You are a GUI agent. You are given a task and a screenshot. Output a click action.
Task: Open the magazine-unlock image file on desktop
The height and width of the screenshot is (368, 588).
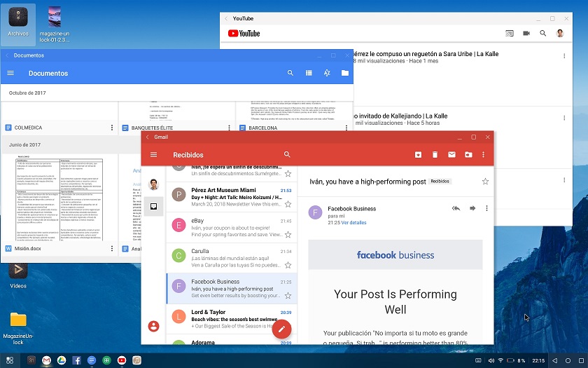pyautogui.click(x=55, y=24)
